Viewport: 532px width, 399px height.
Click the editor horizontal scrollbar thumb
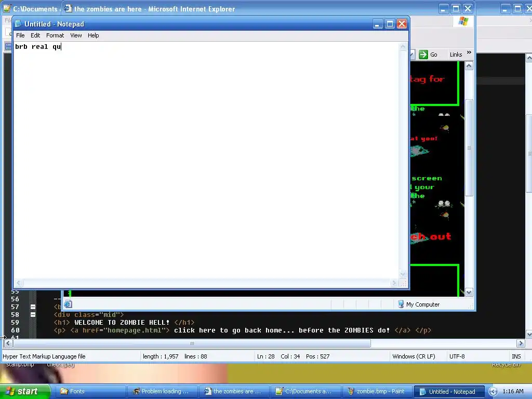pyautogui.click(x=192, y=343)
